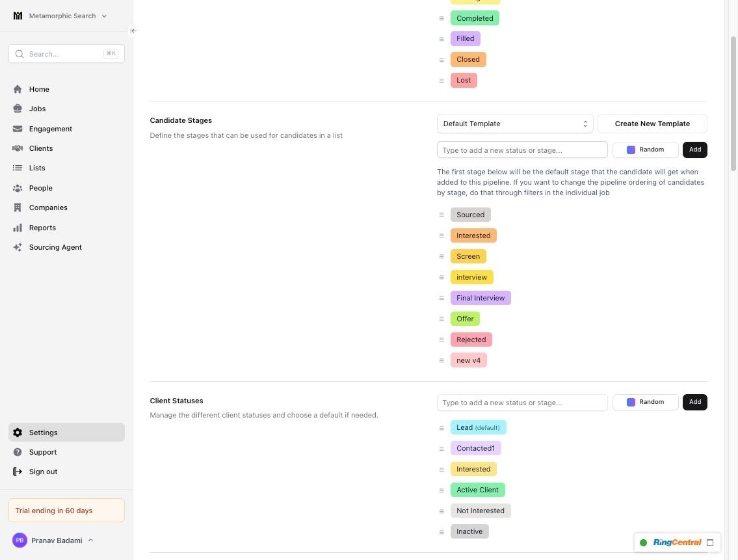The height and width of the screenshot is (560, 738).
Task: Collapse the sidebar with arrow icon
Action: [x=133, y=31]
